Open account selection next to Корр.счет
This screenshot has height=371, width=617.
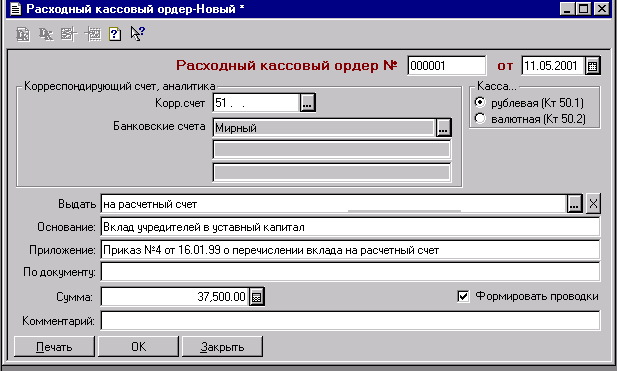[307, 103]
